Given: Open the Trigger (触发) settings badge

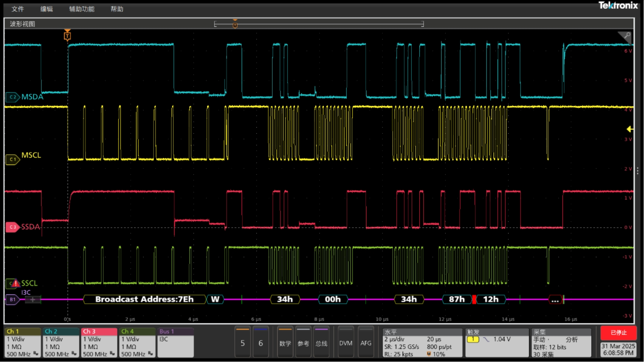Looking at the screenshot, I should tap(497, 343).
